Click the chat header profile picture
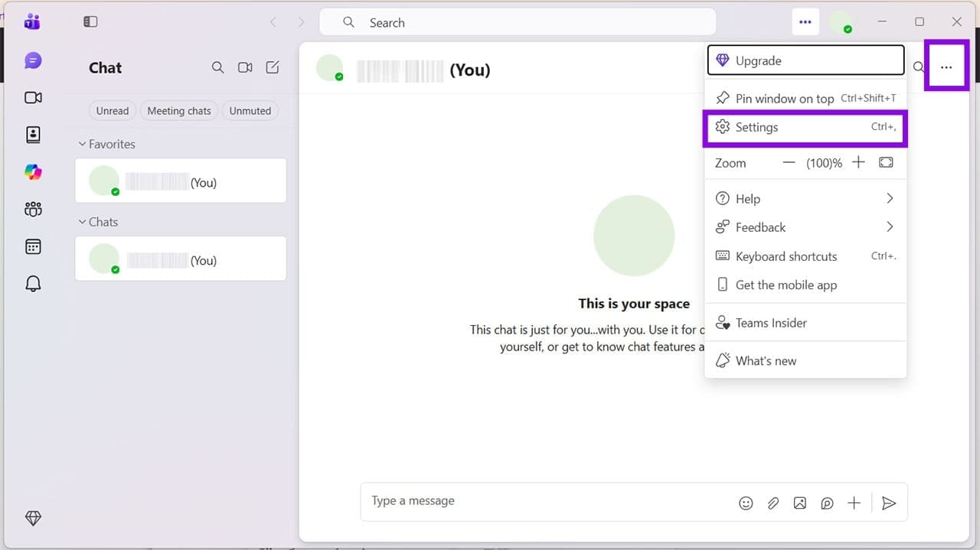980x550 pixels. [x=330, y=68]
